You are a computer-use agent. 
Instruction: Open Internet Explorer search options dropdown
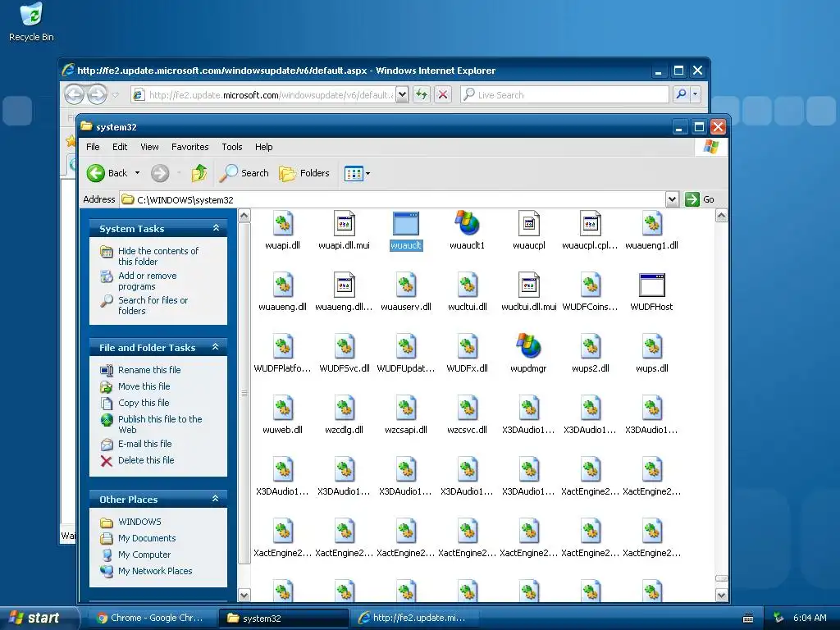696,95
